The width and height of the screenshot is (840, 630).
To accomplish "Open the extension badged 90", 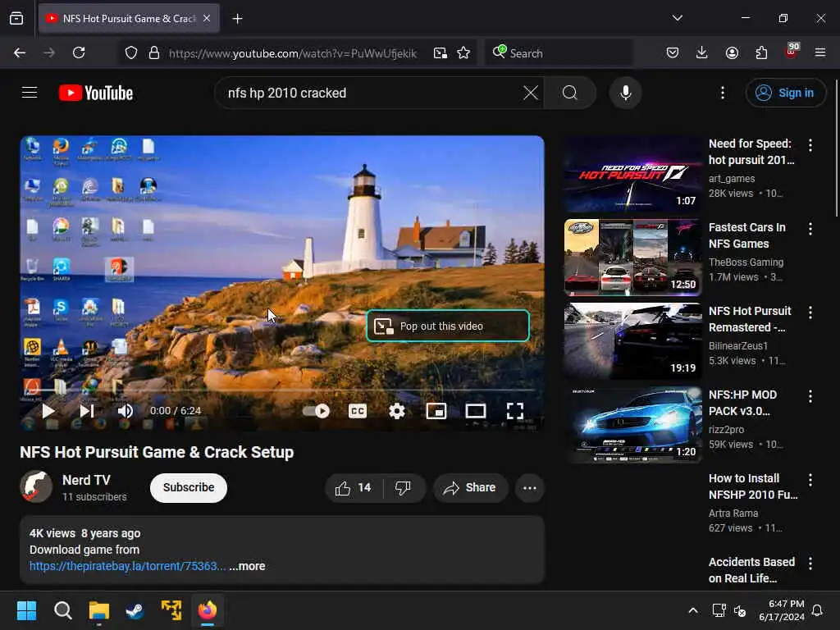I will click(x=792, y=52).
